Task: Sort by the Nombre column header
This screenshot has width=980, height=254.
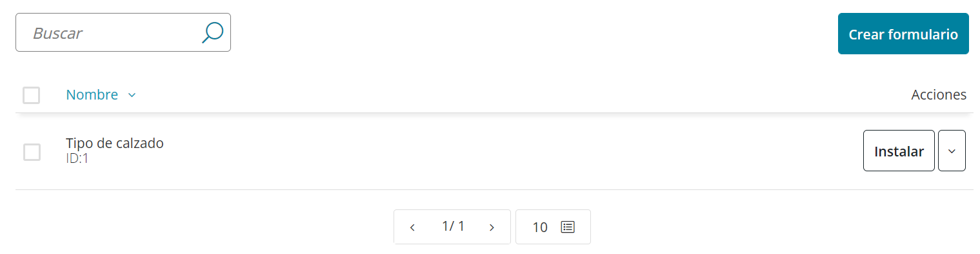Action: (x=92, y=95)
